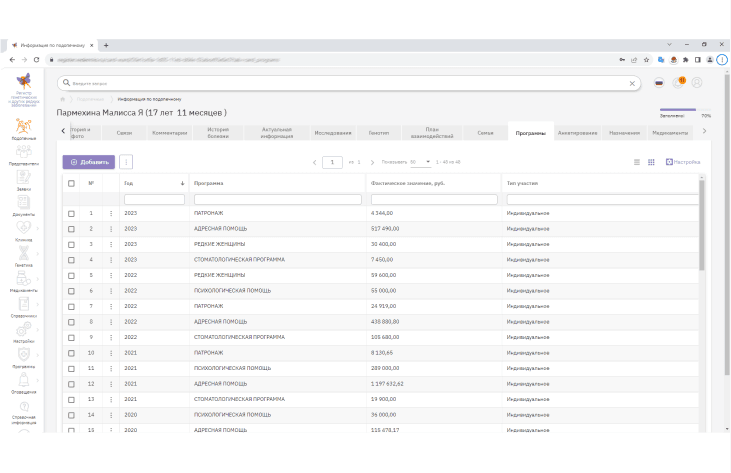Open the Оповещения bell icon in sidebar
The width and height of the screenshot is (731, 473).
point(23,380)
